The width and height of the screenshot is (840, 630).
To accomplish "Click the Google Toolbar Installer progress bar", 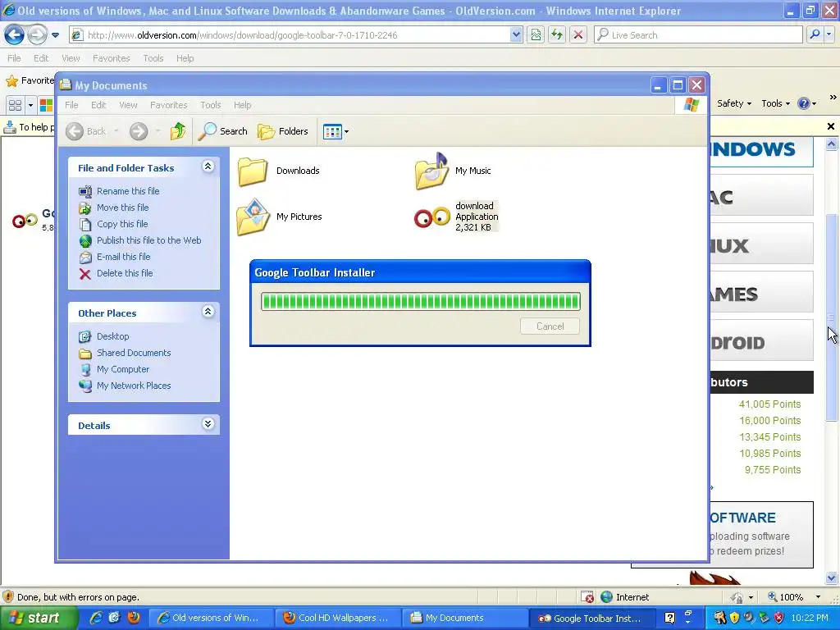I will tap(421, 302).
